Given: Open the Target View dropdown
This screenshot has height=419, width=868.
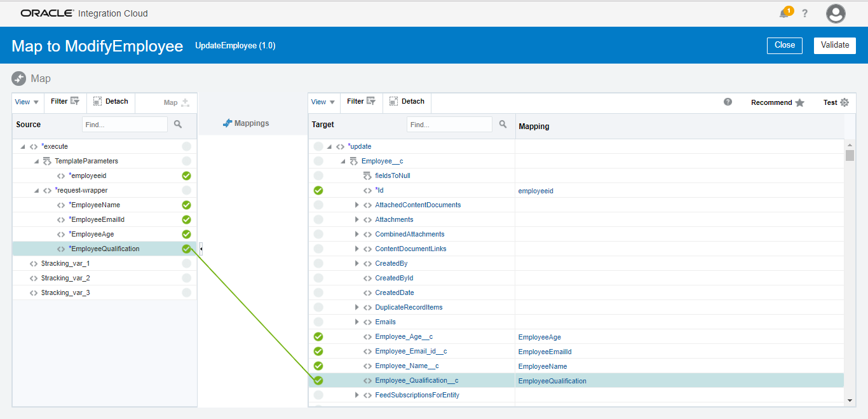Looking at the screenshot, I should (x=323, y=102).
